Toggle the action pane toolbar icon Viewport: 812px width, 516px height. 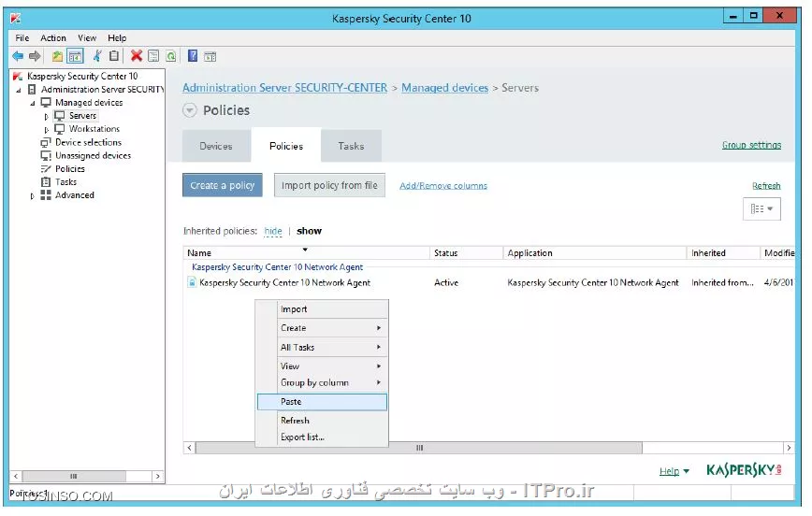[x=210, y=56]
